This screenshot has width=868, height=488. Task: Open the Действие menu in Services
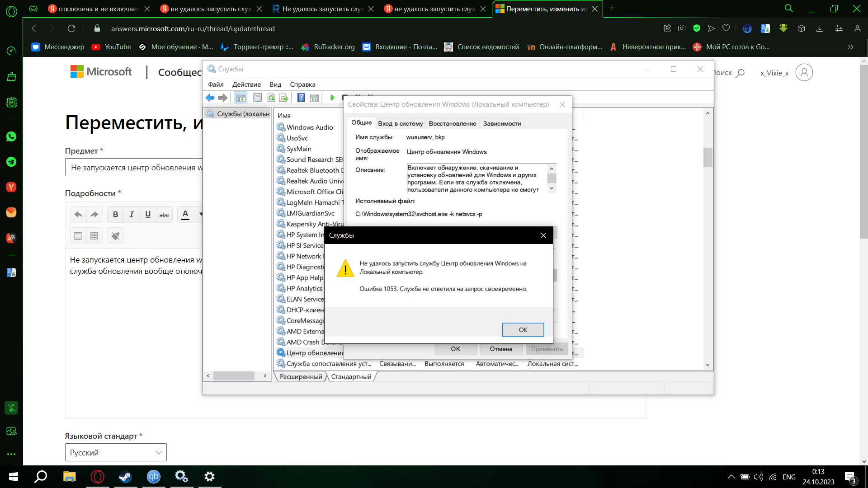pyautogui.click(x=246, y=84)
